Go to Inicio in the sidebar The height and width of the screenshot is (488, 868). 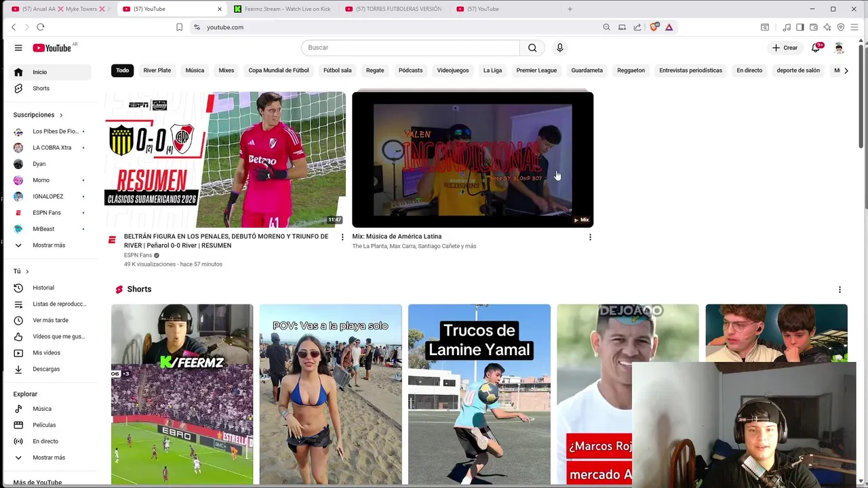click(x=51, y=72)
